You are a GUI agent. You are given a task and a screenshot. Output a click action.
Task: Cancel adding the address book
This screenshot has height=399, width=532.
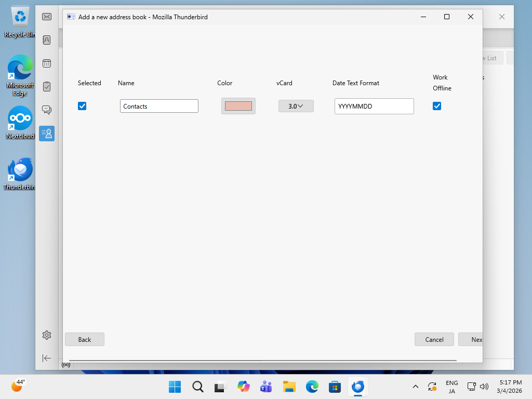click(x=434, y=340)
